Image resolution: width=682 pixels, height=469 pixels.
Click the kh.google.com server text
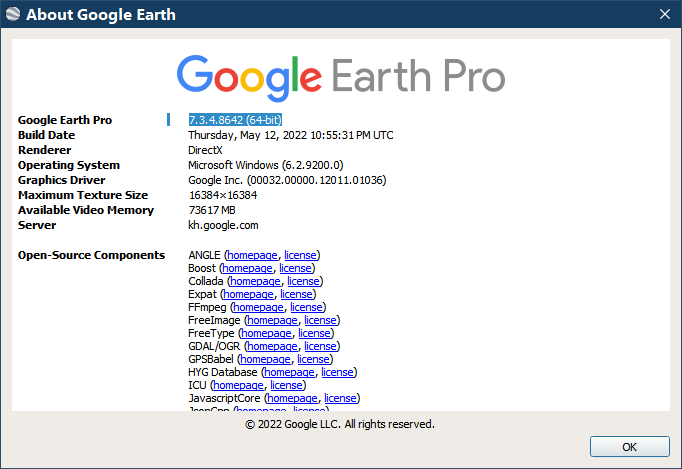click(223, 225)
